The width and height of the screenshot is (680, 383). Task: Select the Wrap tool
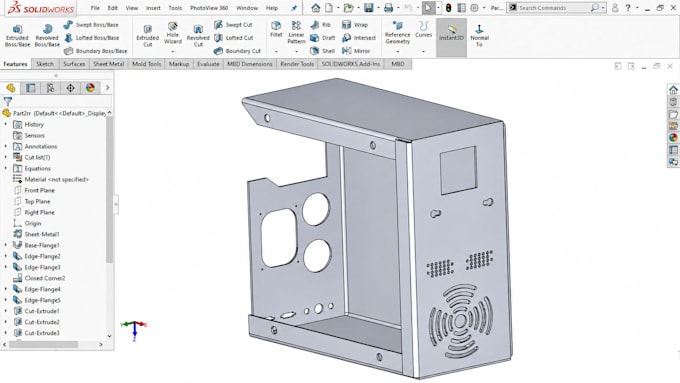pos(355,25)
